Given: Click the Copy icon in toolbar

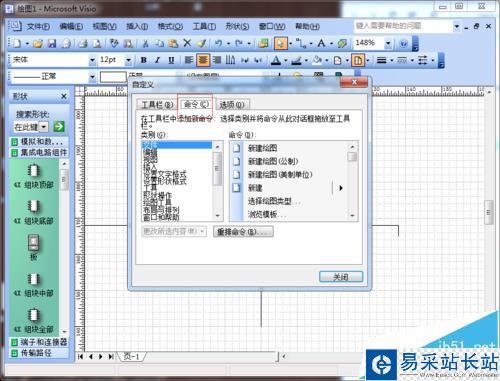Looking at the screenshot, I should 160,43.
